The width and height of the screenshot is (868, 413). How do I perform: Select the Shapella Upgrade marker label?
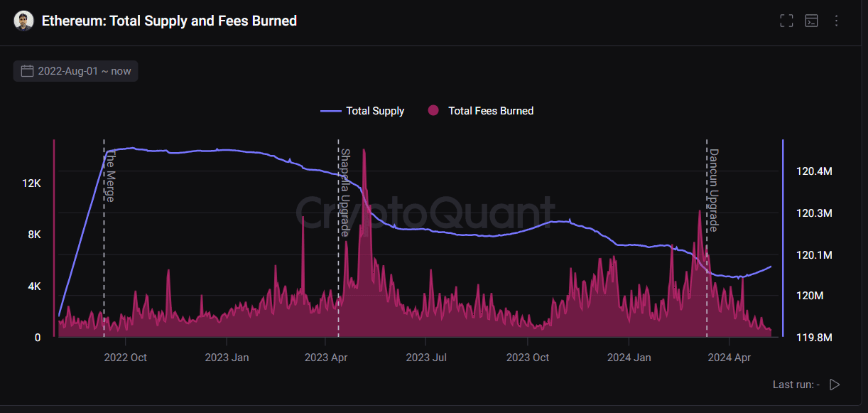[345, 192]
